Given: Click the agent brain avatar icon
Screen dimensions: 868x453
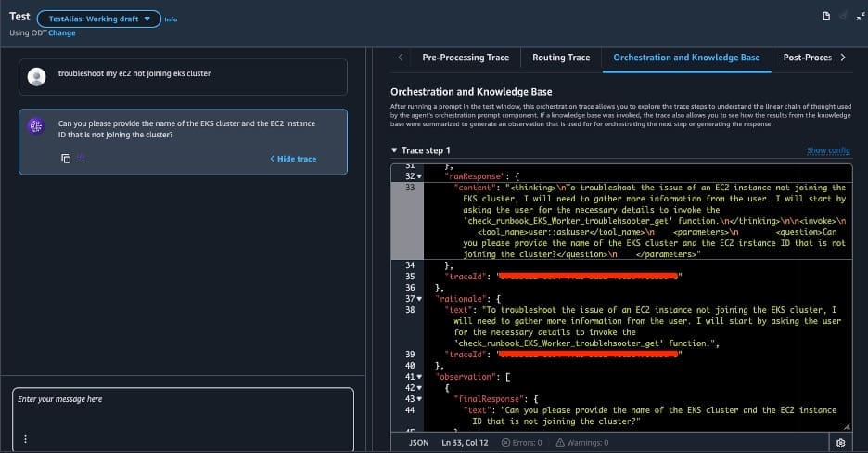Looking at the screenshot, I should pyautogui.click(x=36, y=127).
